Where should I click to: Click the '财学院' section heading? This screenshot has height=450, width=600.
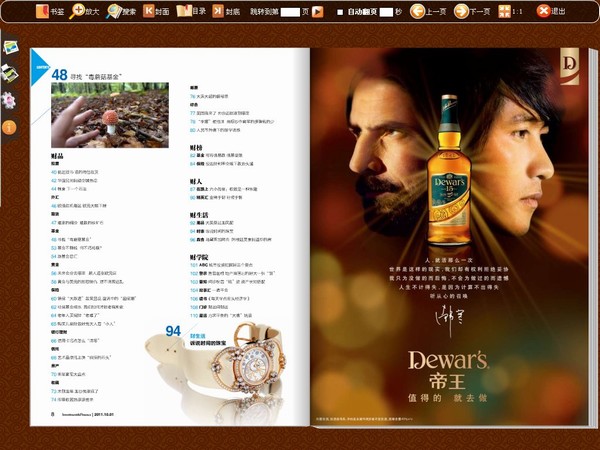click(199, 257)
